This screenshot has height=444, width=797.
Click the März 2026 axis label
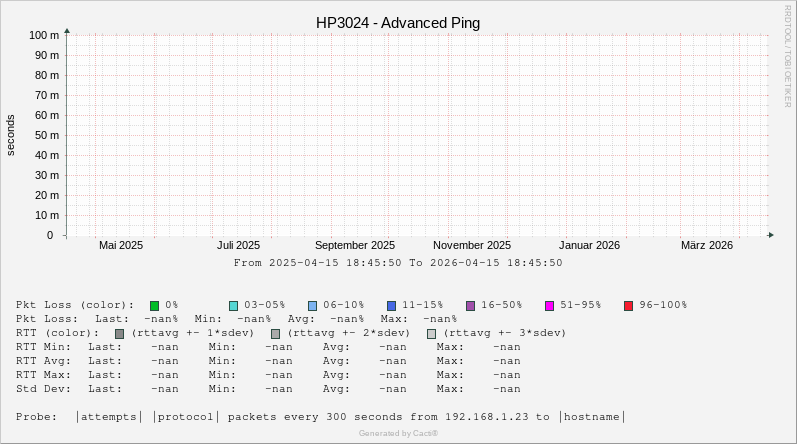[706, 246]
